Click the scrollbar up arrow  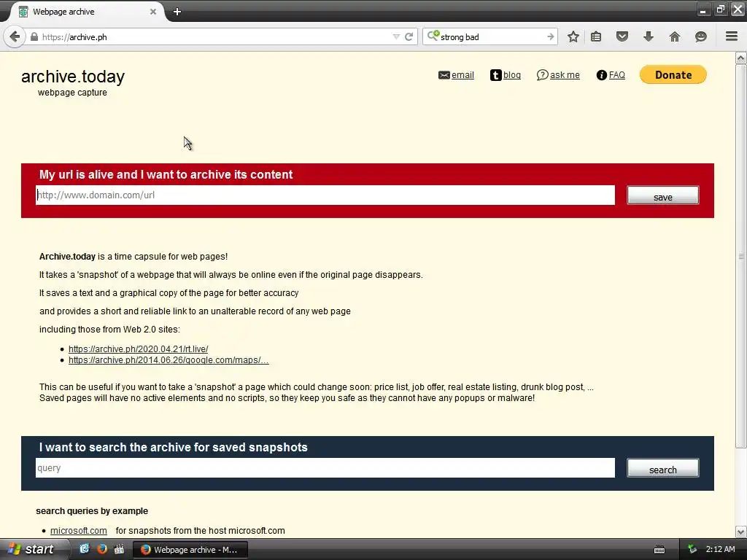[x=741, y=58]
